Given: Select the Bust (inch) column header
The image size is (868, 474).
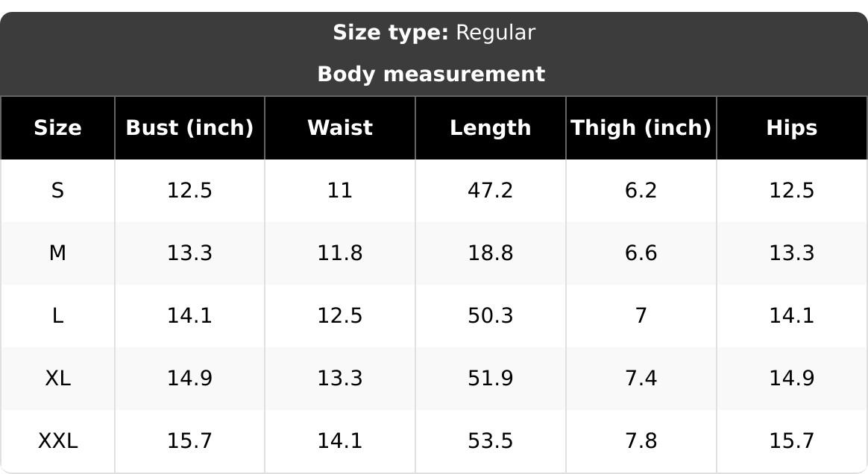Looking at the screenshot, I should tap(189, 127).
